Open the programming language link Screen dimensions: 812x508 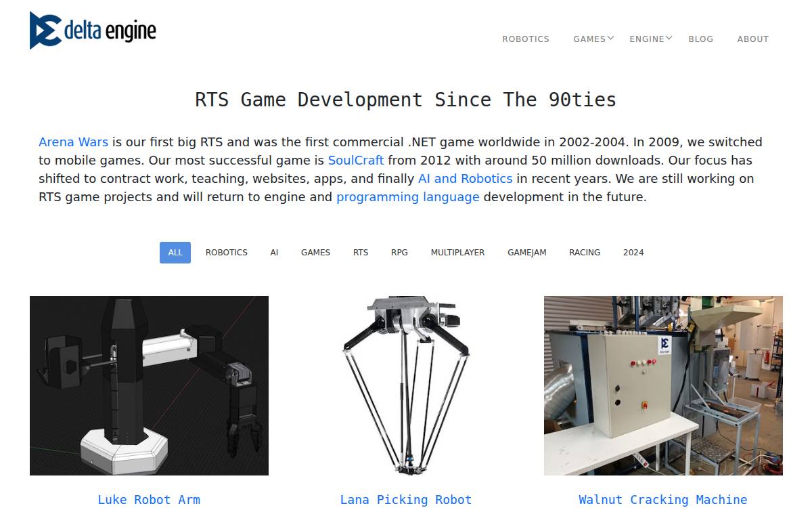point(408,197)
